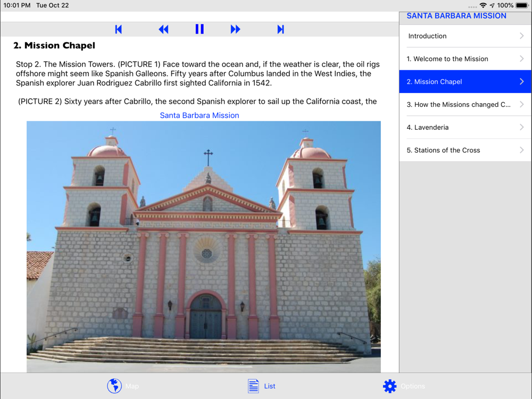Rewind the audio narration
532x399 pixels.
163,29
